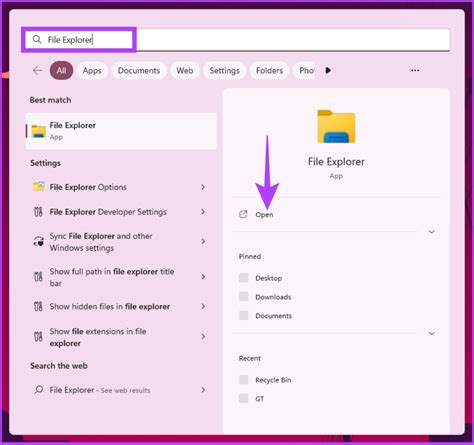This screenshot has width=474, height=445.
Task: Click the web search magnifier icon
Action: coord(39,389)
